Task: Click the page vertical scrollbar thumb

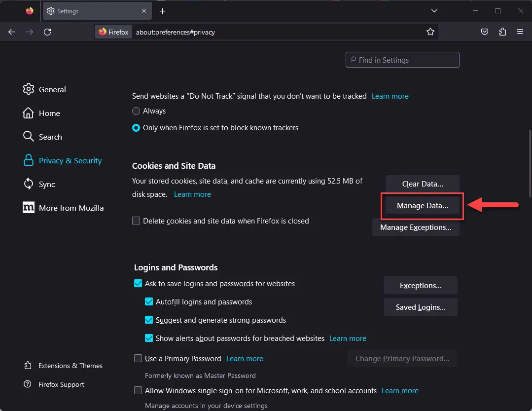Action: (530, 164)
